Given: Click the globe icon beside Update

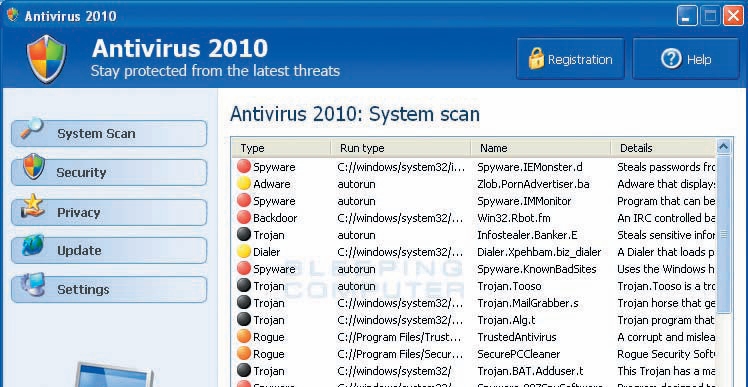Looking at the screenshot, I should 32,245.
